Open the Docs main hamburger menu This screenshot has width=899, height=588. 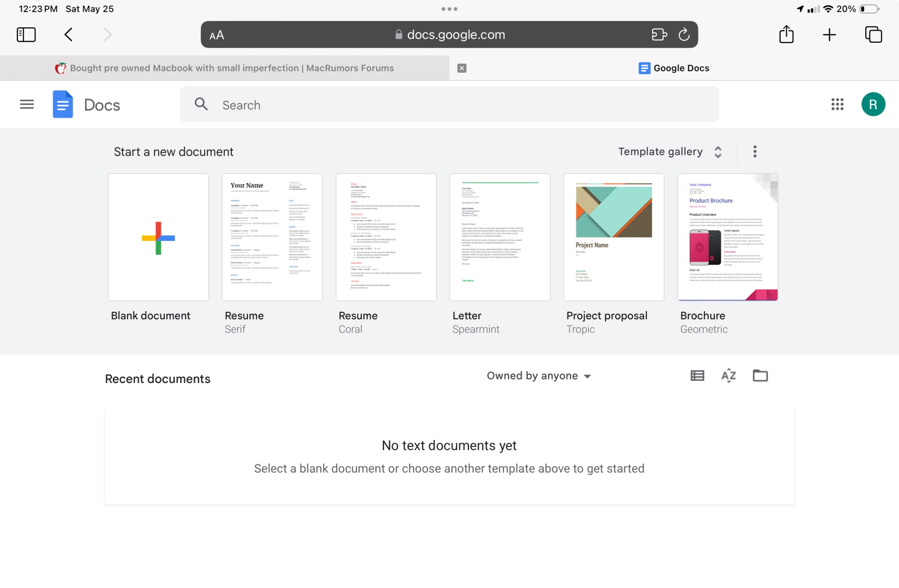(x=27, y=104)
